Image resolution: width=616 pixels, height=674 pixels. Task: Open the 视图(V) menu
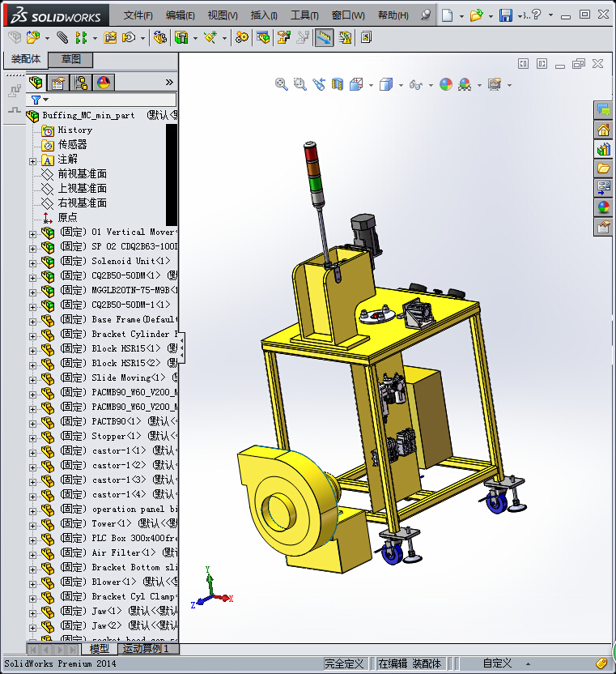point(223,15)
